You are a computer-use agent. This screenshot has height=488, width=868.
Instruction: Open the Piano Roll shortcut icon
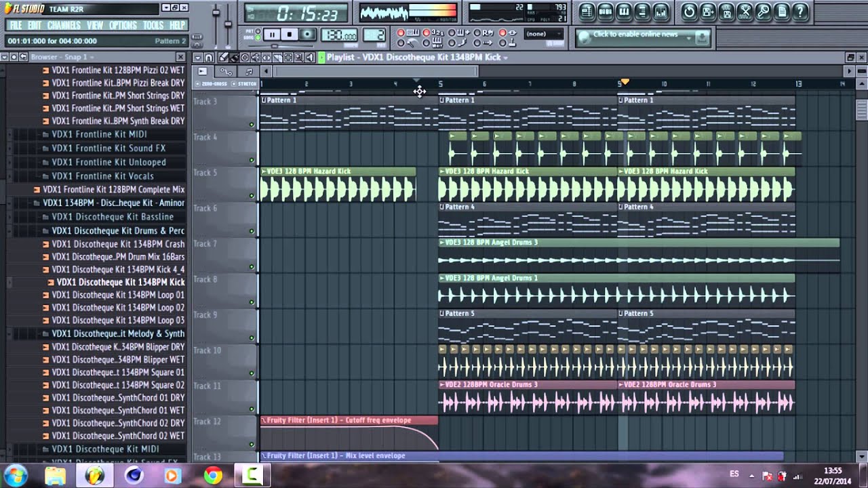pyautogui.click(x=624, y=12)
